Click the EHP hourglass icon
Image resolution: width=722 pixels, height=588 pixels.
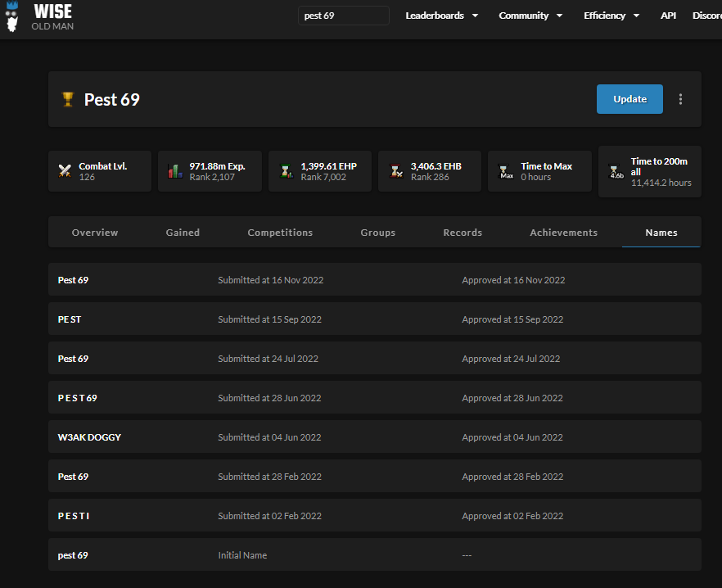coord(286,171)
